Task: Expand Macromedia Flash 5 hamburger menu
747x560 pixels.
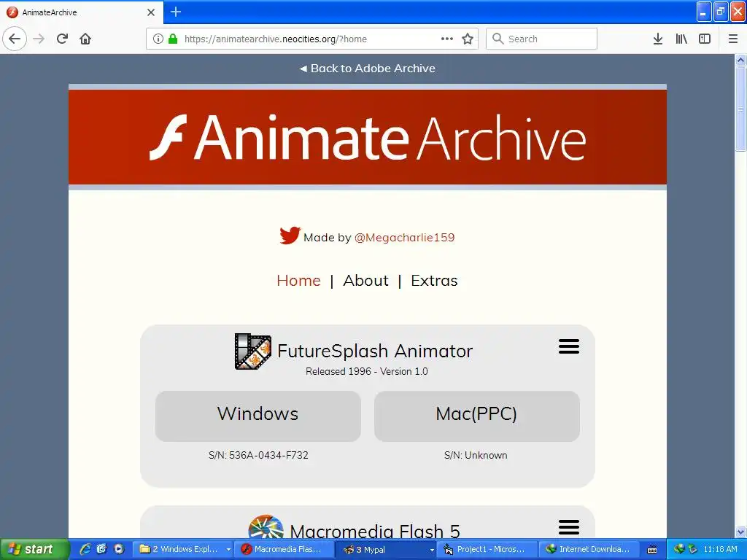Action: (569, 527)
